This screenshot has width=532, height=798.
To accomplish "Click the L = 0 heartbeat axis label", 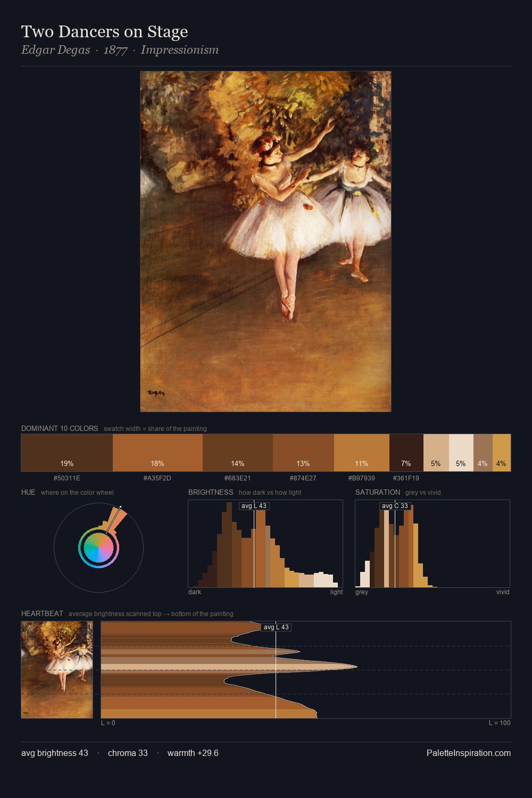I will (x=108, y=723).
